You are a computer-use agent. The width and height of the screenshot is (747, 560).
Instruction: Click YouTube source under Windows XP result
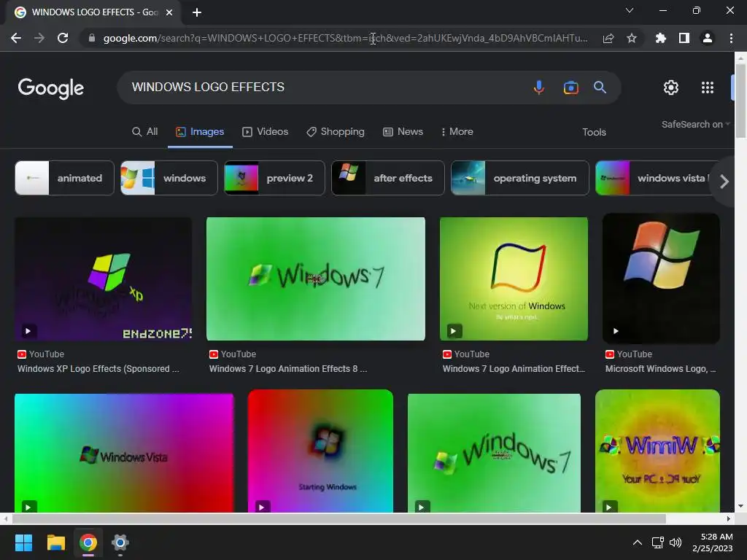(x=41, y=354)
